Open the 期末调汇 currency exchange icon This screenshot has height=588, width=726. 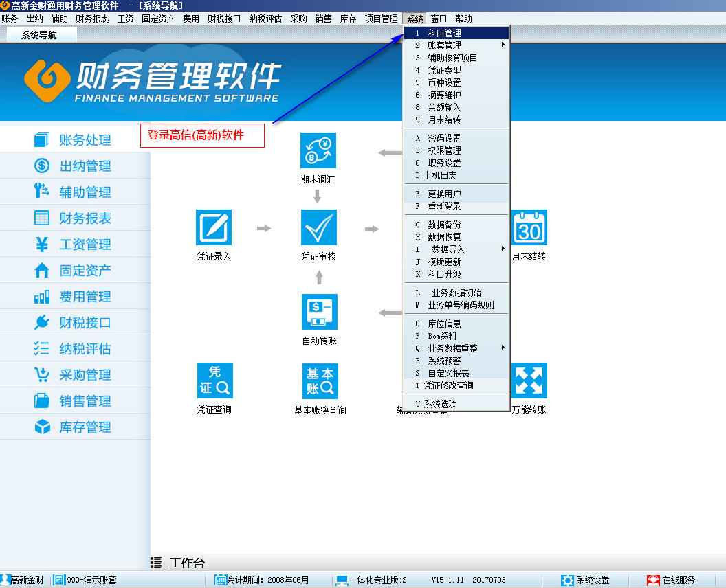point(318,151)
